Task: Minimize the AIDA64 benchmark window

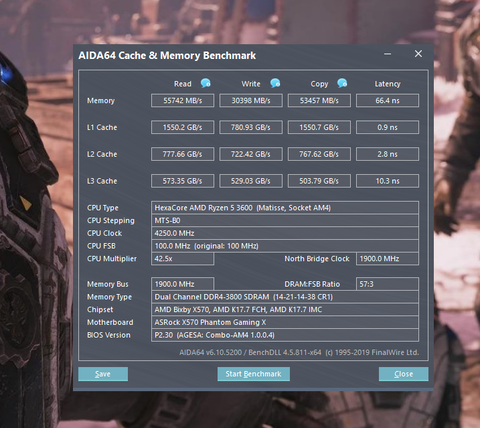Action: (x=387, y=54)
